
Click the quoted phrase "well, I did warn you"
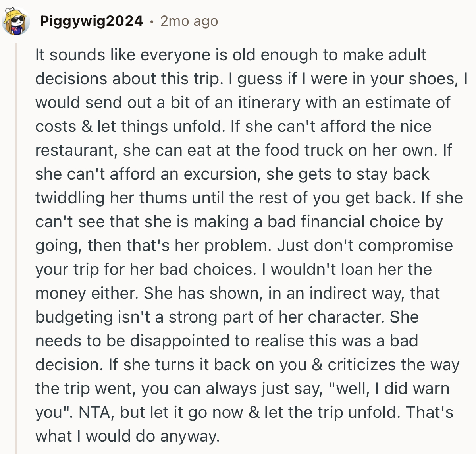pos(393,388)
